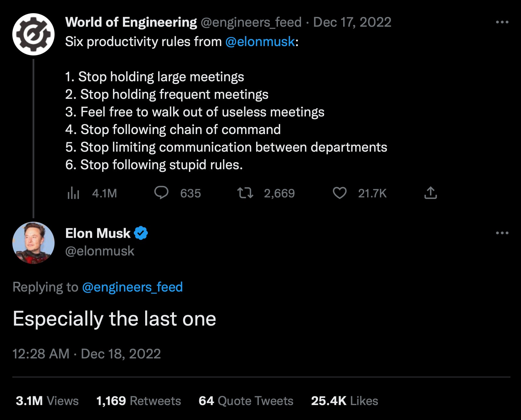
Task: Click the 25.4K Likes count
Action: coord(344,401)
